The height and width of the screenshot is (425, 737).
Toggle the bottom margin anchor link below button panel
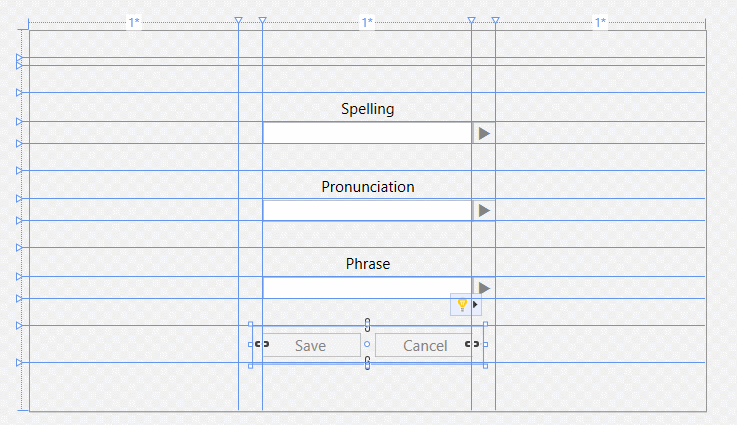368,363
